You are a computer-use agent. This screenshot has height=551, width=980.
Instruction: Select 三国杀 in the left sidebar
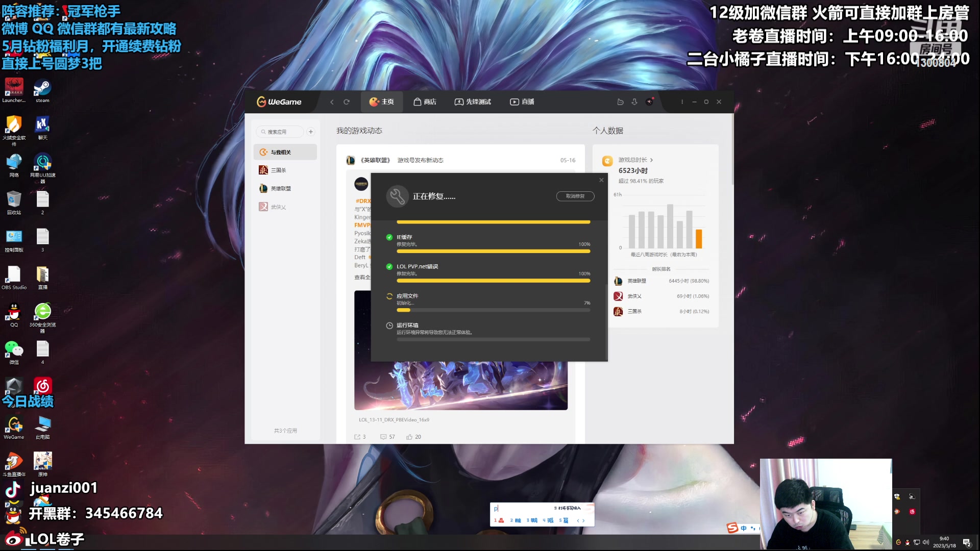pos(278,170)
